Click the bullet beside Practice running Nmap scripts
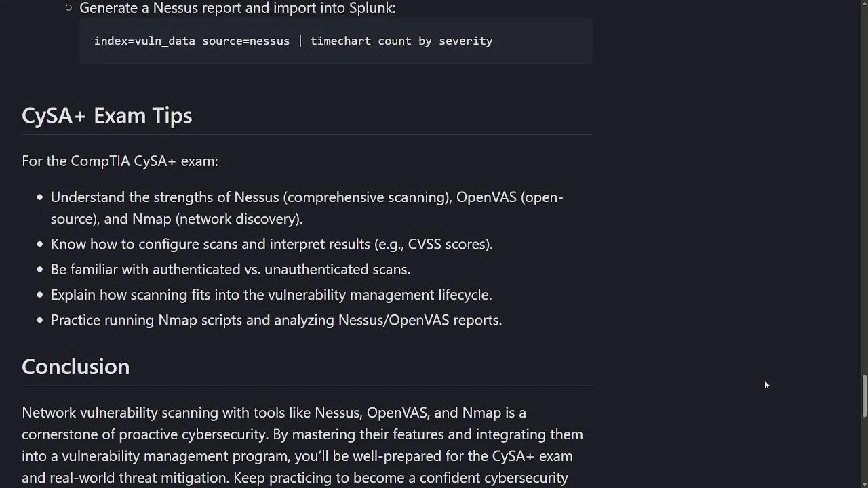This screenshot has height=488, width=868. [x=40, y=320]
